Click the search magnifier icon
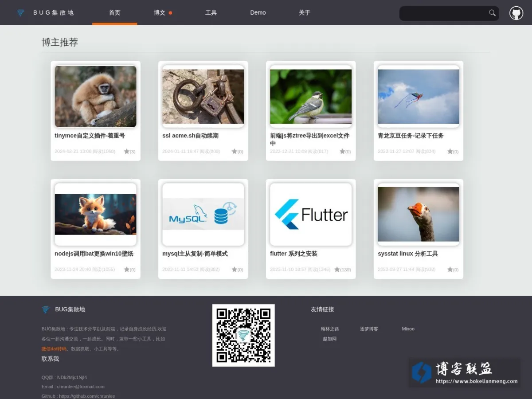 click(x=492, y=13)
